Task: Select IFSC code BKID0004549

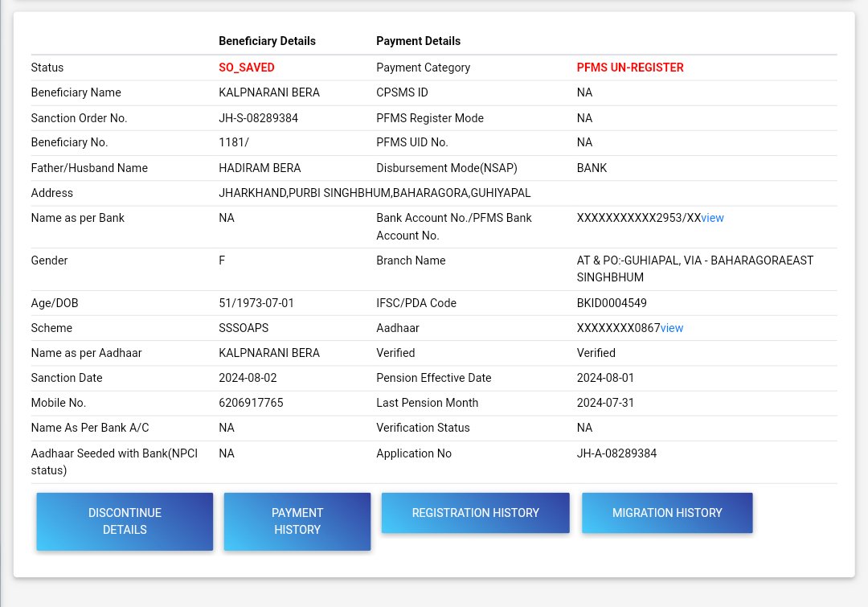Action: pyautogui.click(x=612, y=303)
